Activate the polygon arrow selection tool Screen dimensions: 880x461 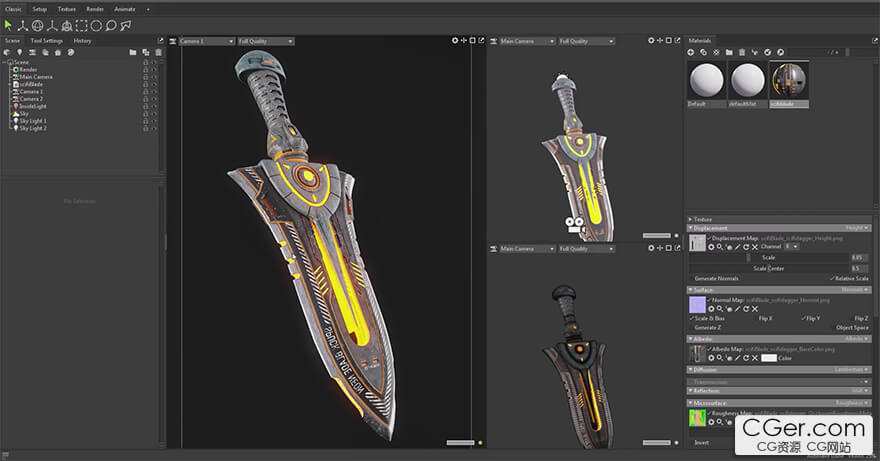tap(126, 25)
